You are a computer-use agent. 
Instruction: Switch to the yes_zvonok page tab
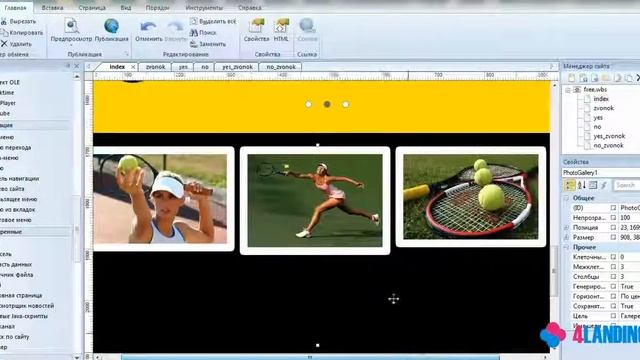pyautogui.click(x=237, y=67)
